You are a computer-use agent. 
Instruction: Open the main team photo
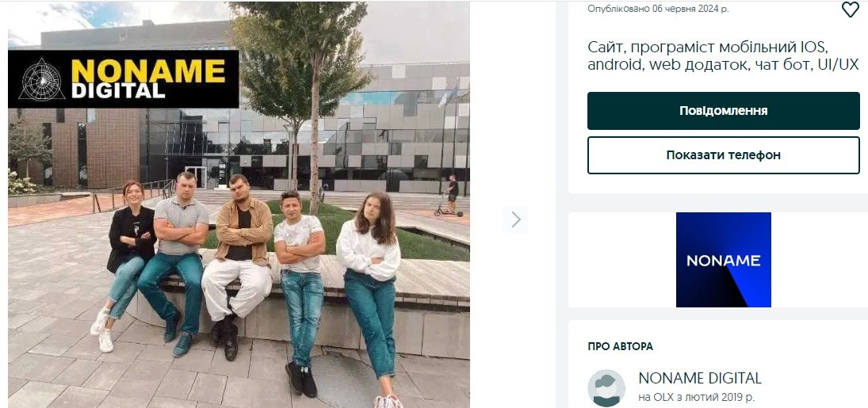(x=239, y=204)
